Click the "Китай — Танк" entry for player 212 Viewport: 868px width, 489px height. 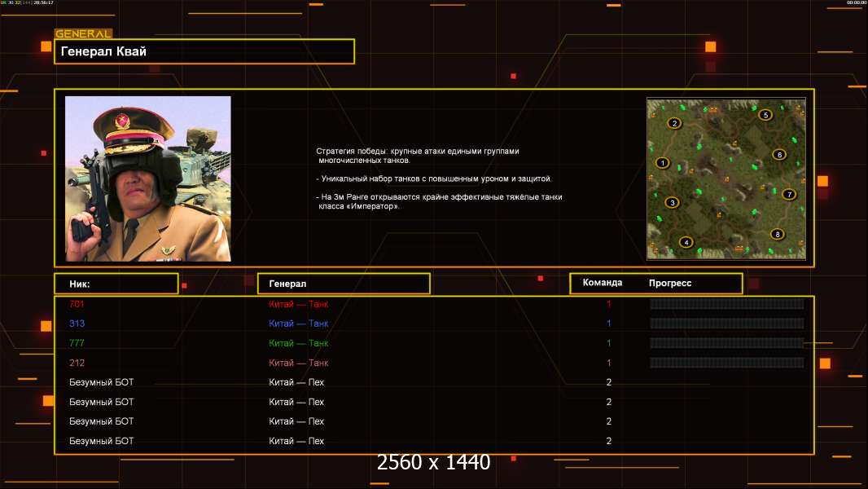(x=299, y=363)
